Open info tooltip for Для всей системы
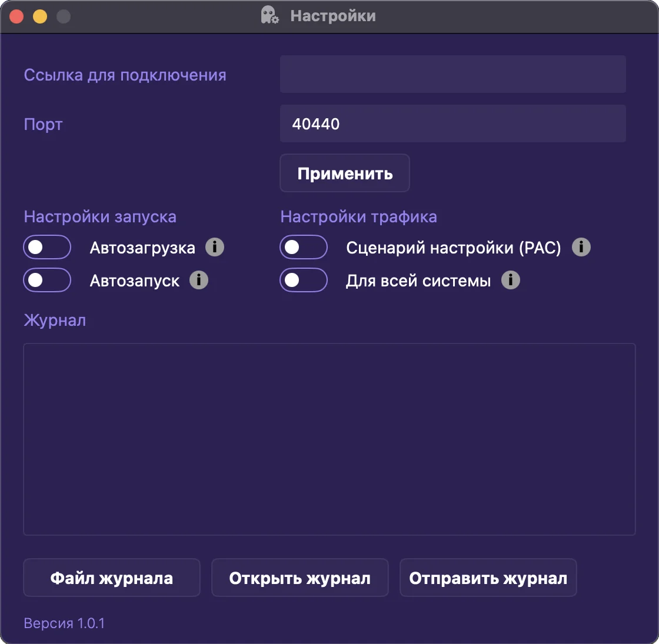The height and width of the screenshot is (644, 659). pos(511,280)
